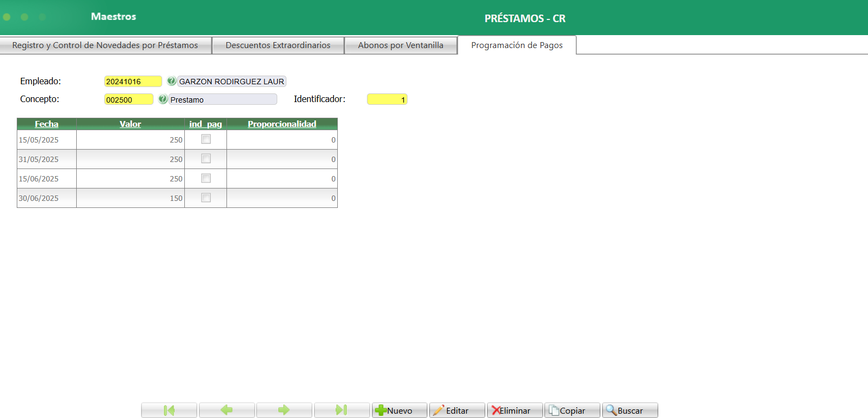Click Valor 250 in the 15/05/2025 row
This screenshot has width=868, height=418.
(130, 140)
